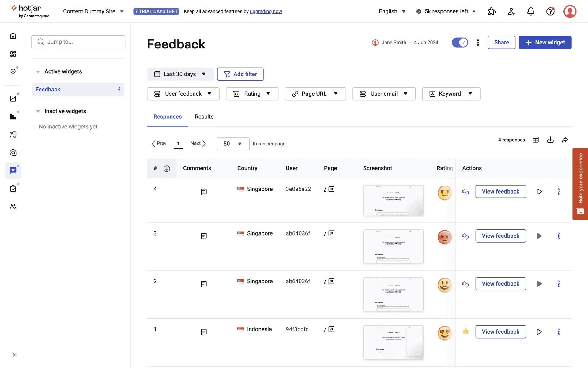Open the screenshot thumbnail for response 3

393,246
